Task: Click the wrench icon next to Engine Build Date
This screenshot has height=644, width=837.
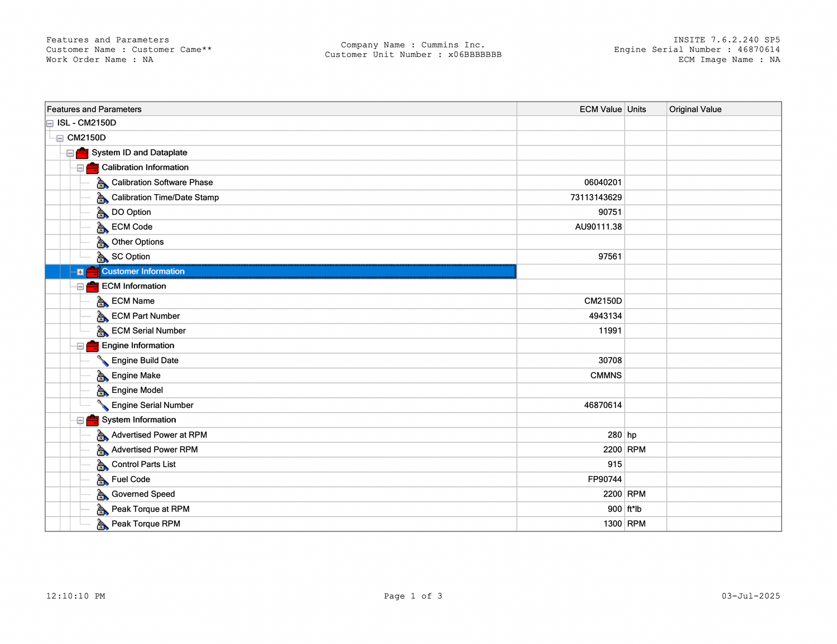Action: (103, 361)
